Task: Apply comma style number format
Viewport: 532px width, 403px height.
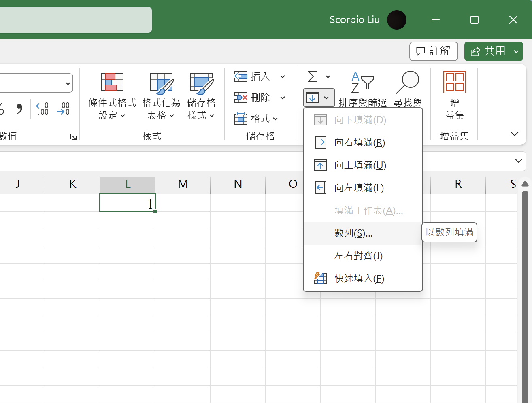Action: coord(19,108)
